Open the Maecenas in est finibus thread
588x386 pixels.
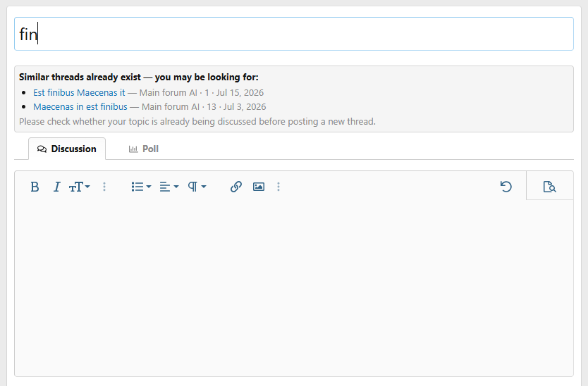[80, 107]
